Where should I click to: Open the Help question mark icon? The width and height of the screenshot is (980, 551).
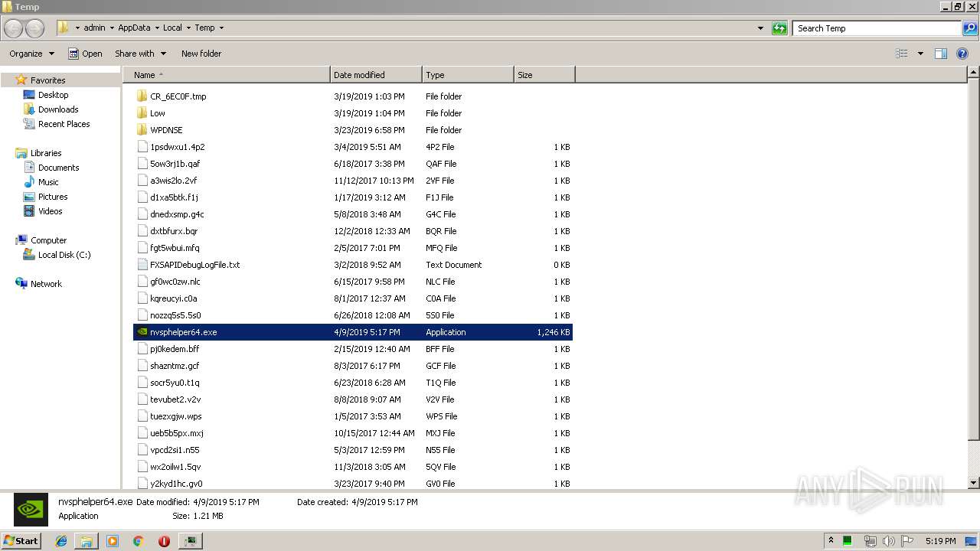coord(963,54)
